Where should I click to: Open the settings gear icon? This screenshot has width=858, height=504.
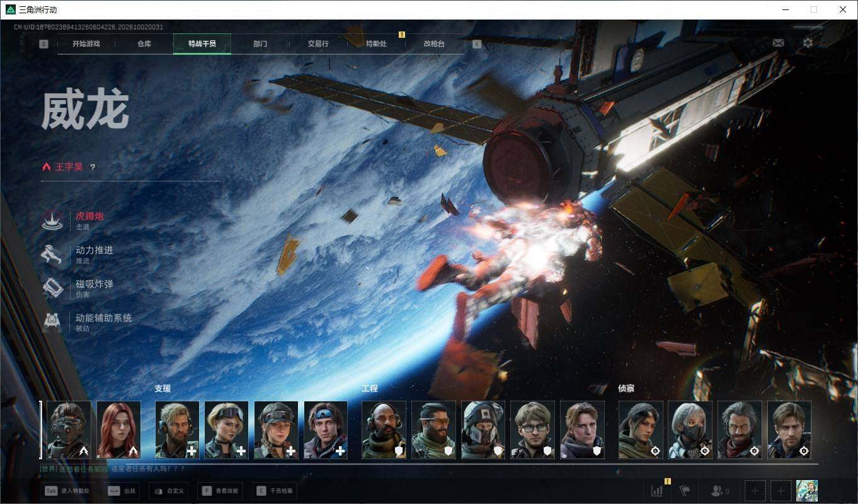click(x=808, y=43)
